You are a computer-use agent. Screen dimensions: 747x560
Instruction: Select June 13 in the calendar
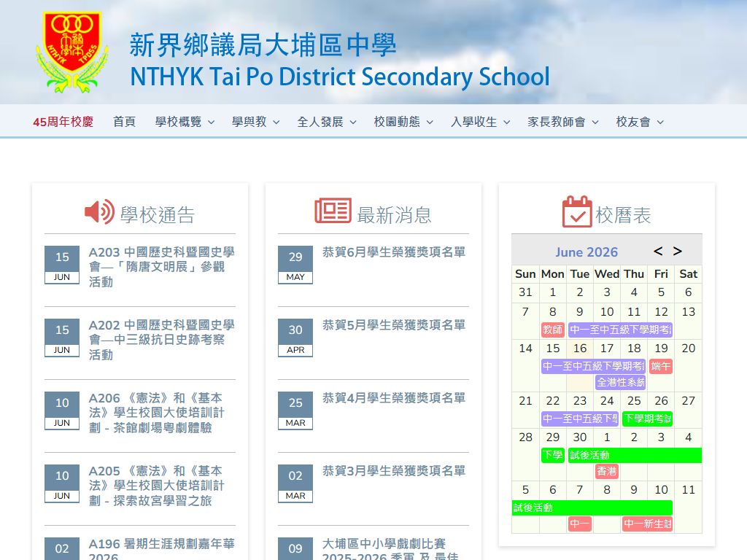tap(688, 312)
